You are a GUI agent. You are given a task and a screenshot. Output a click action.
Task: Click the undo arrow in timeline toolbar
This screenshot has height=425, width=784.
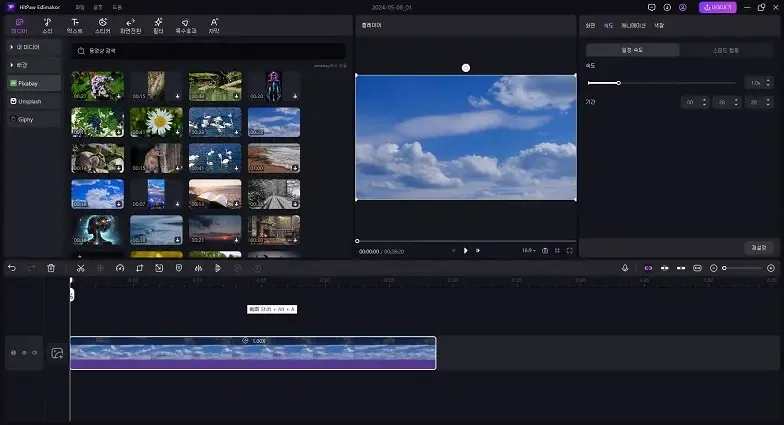click(x=12, y=268)
